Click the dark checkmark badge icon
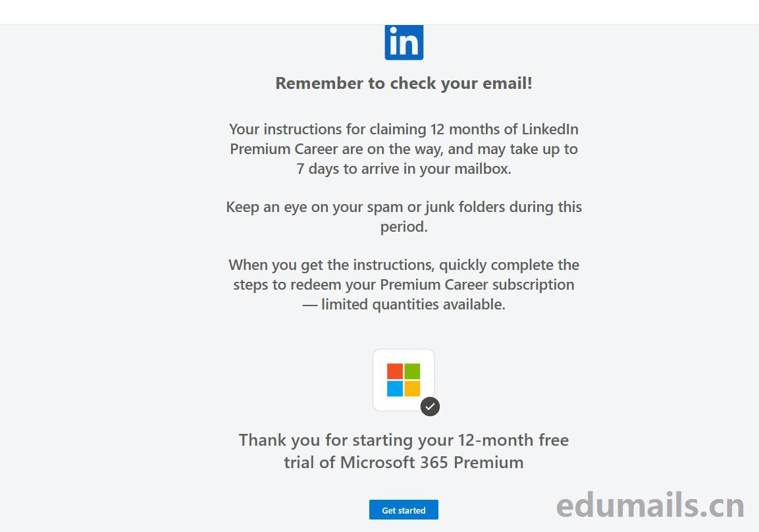Image resolution: width=759 pixels, height=532 pixels. pos(430,406)
